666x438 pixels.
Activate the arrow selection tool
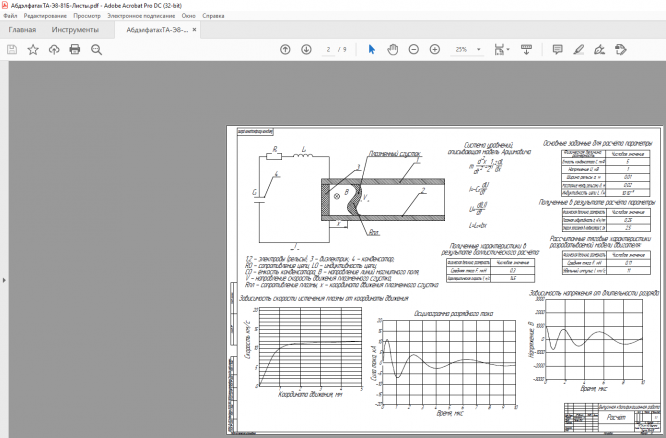pyautogui.click(x=372, y=49)
